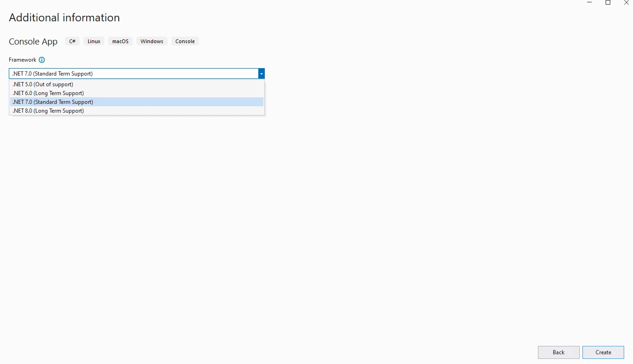Maximize the dialog window
Image resolution: width=633 pixels, height=364 pixels.
[x=608, y=3]
